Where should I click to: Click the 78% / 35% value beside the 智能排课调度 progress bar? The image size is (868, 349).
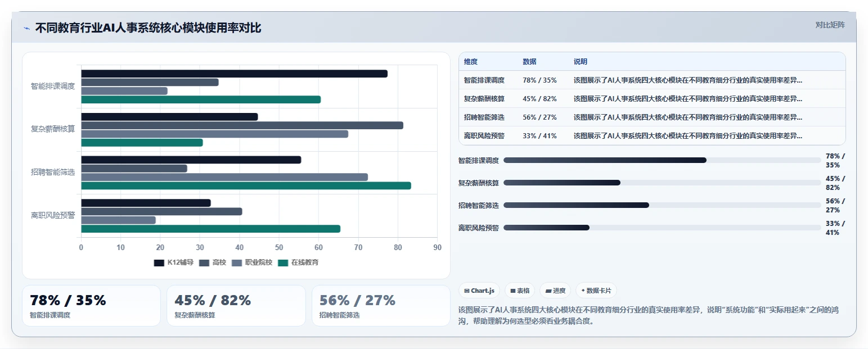click(835, 160)
